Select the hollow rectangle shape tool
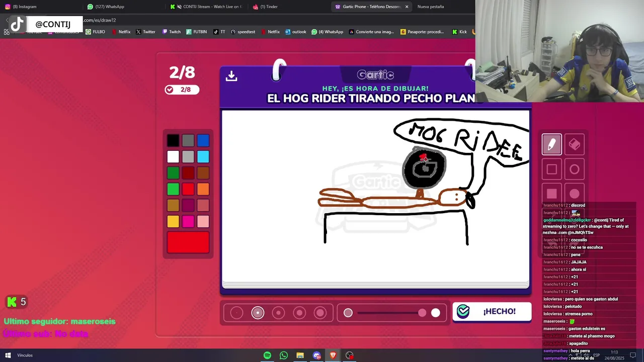This screenshot has height=362, width=644. (x=551, y=169)
